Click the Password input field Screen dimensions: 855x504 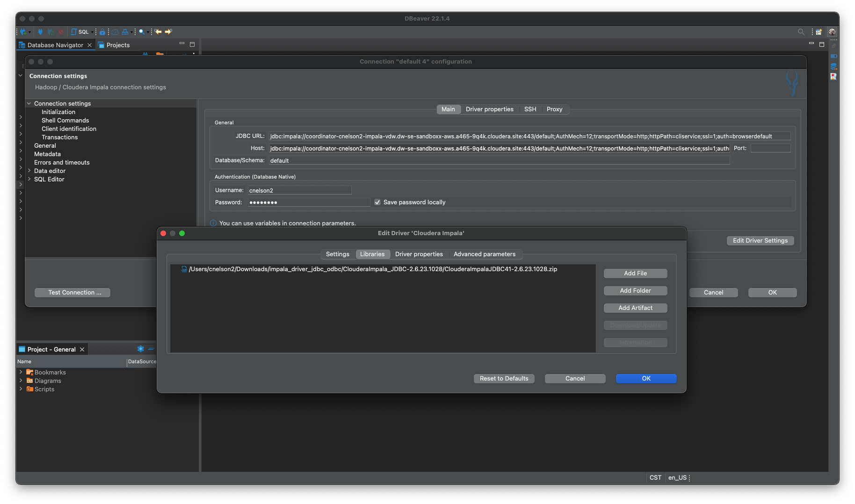[x=309, y=202]
